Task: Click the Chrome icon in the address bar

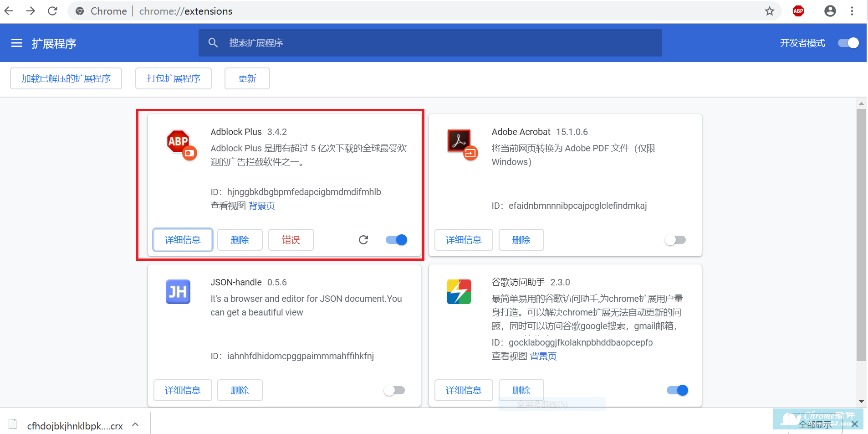Action: pyautogui.click(x=80, y=11)
